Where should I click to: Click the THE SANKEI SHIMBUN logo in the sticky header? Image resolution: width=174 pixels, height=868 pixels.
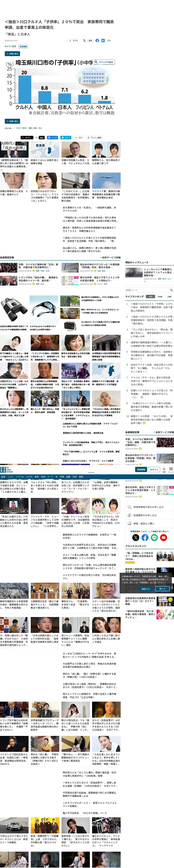click(6, 470)
